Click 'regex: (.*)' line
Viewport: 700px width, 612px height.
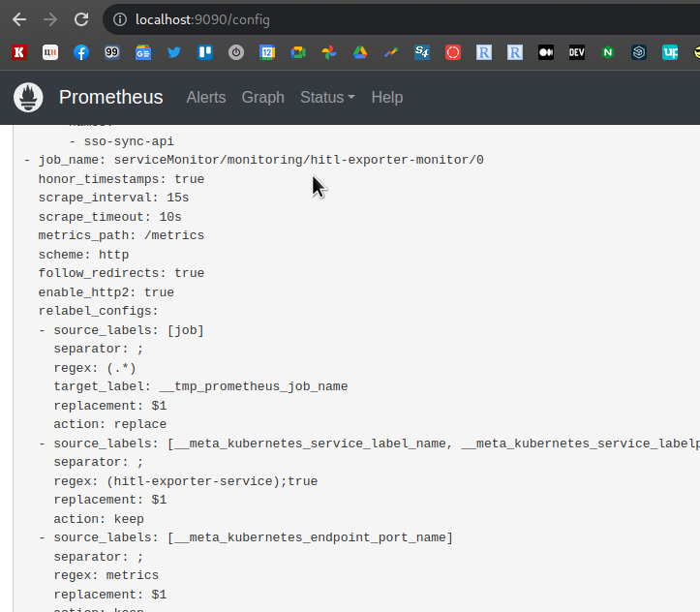coord(95,368)
